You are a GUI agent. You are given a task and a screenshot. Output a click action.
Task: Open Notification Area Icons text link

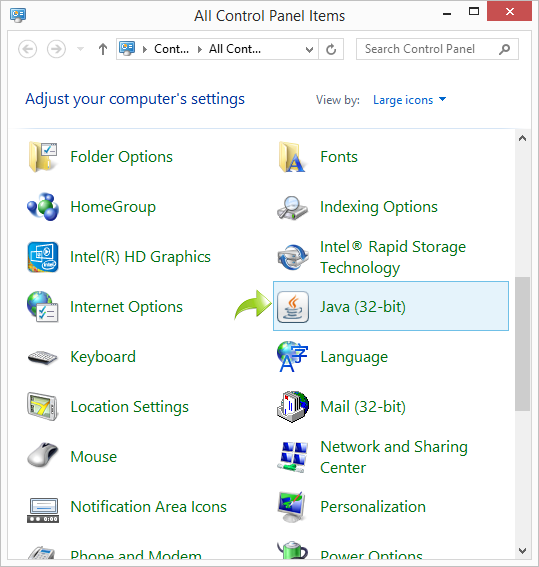tap(149, 507)
